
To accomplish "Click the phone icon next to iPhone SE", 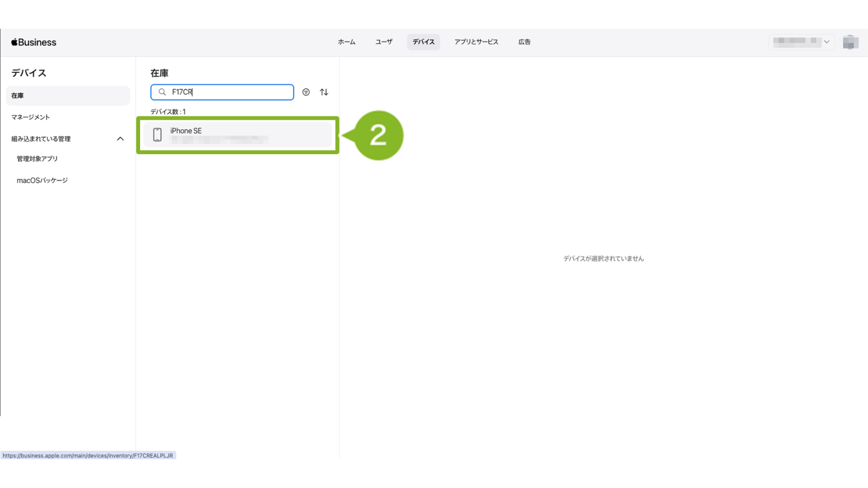I will pyautogui.click(x=158, y=134).
